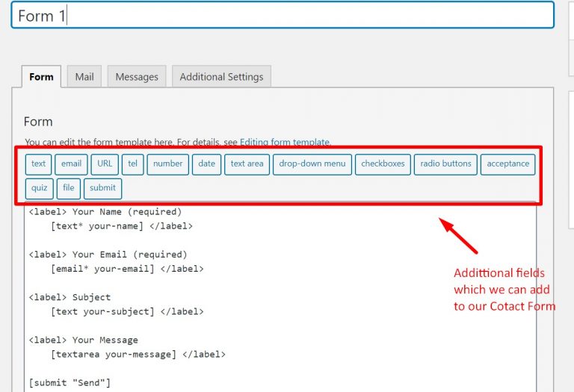Viewport: 574px width, 392px height.
Task: Insert a tel field tag
Action: tap(132, 164)
